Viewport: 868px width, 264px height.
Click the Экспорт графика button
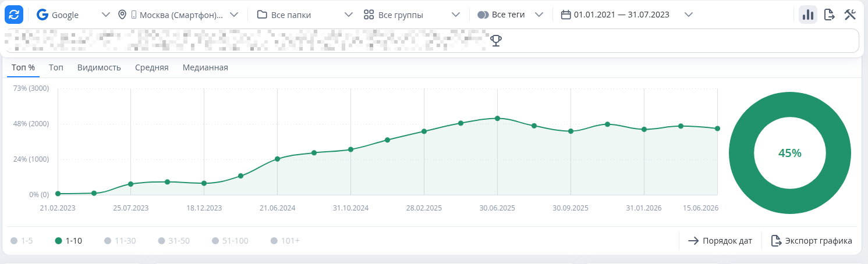pyautogui.click(x=812, y=241)
